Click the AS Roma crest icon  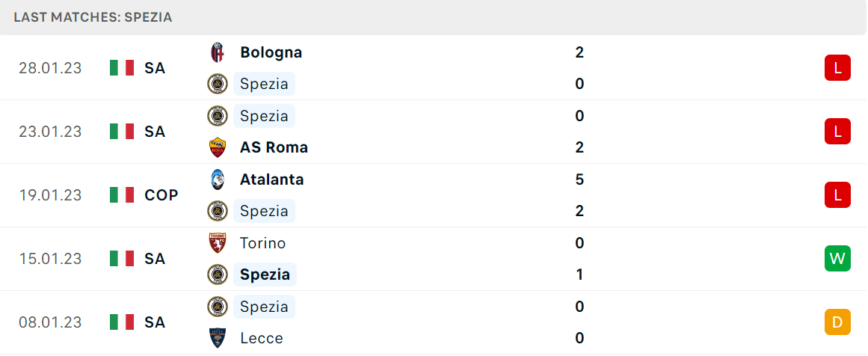pos(217,148)
